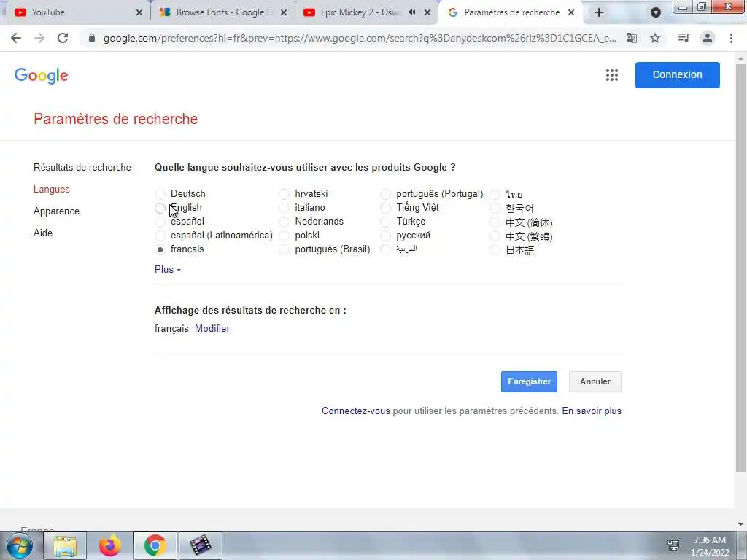Open Résultats de recherche settings section

pos(82,168)
